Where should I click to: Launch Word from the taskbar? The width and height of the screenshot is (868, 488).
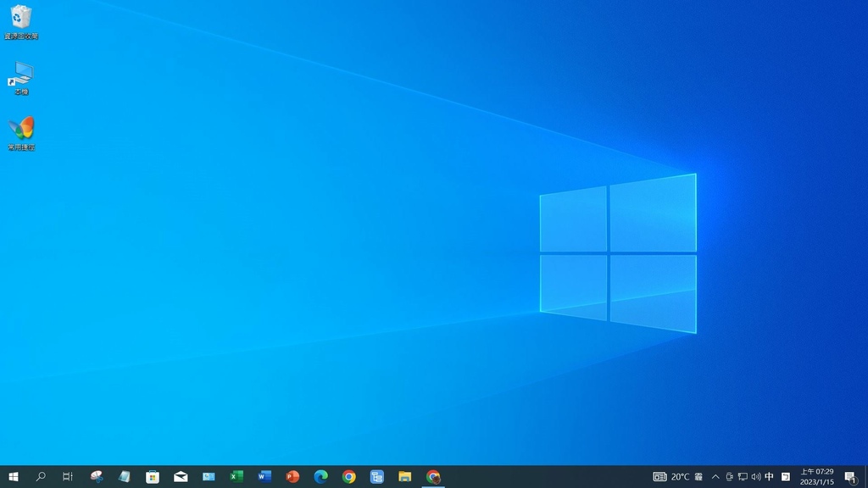264,476
